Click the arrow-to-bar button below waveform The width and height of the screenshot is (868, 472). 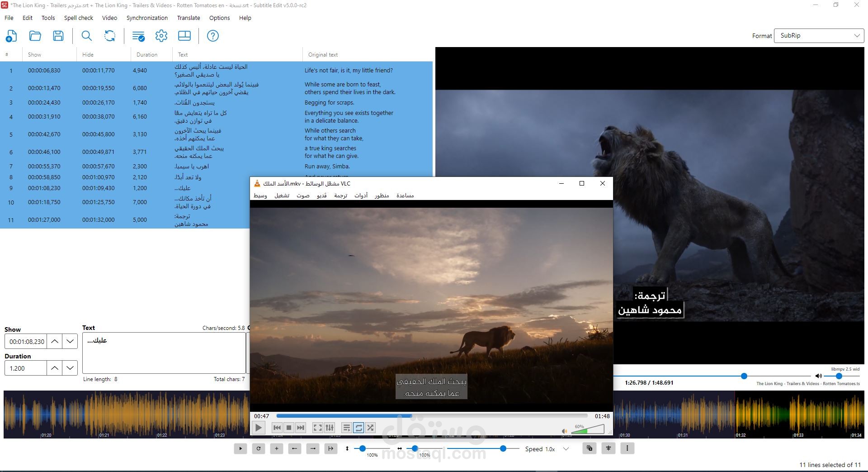[331, 448]
